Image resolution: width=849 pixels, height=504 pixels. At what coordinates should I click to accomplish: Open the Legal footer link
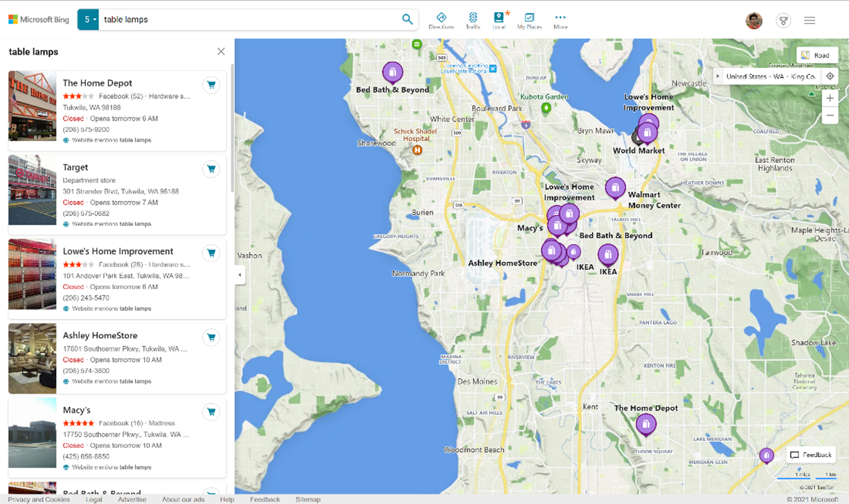(94, 499)
